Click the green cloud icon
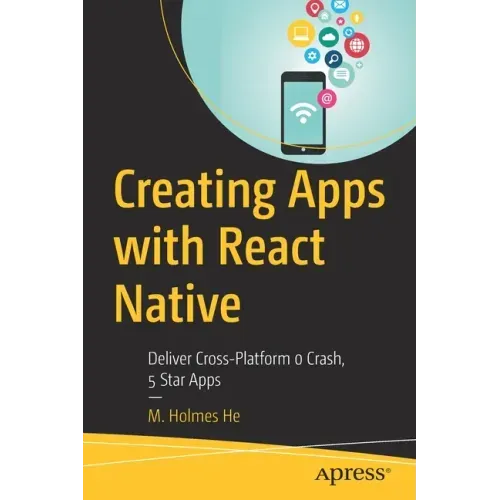The height and width of the screenshot is (500, 500). [x=329, y=37]
